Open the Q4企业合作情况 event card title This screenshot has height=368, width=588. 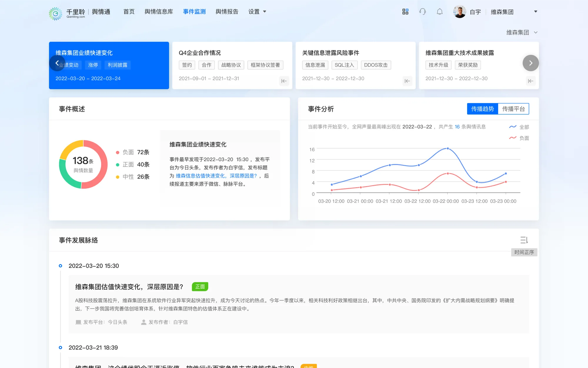pos(200,53)
